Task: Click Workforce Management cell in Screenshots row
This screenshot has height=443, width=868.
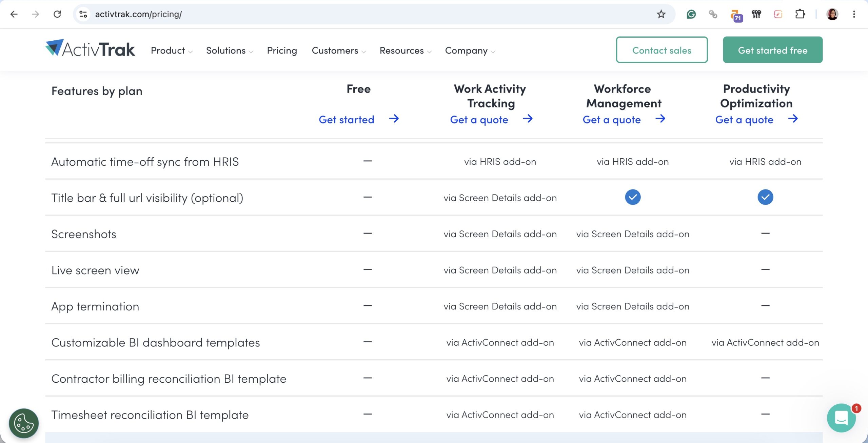Action: tap(633, 234)
